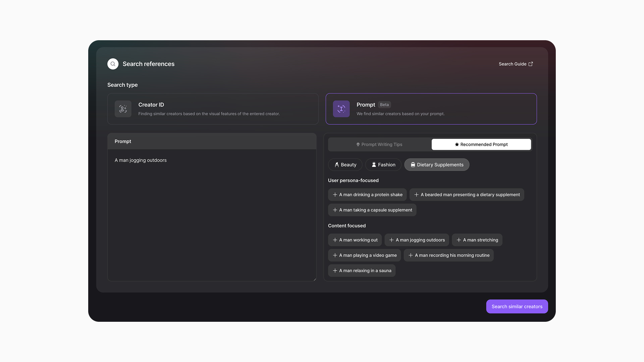Image resolution: width=644 pixels, height=362 pixels.
Task: Click the purple Prompt text-cursor icon
Action: click(x=341, y=109)
